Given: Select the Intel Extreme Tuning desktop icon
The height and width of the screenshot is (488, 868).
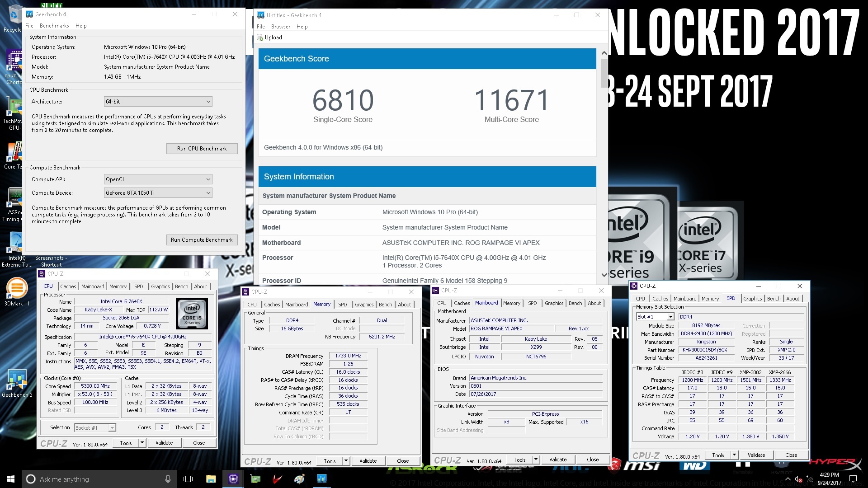Looking at the screenshot, I should coord(16,250).
